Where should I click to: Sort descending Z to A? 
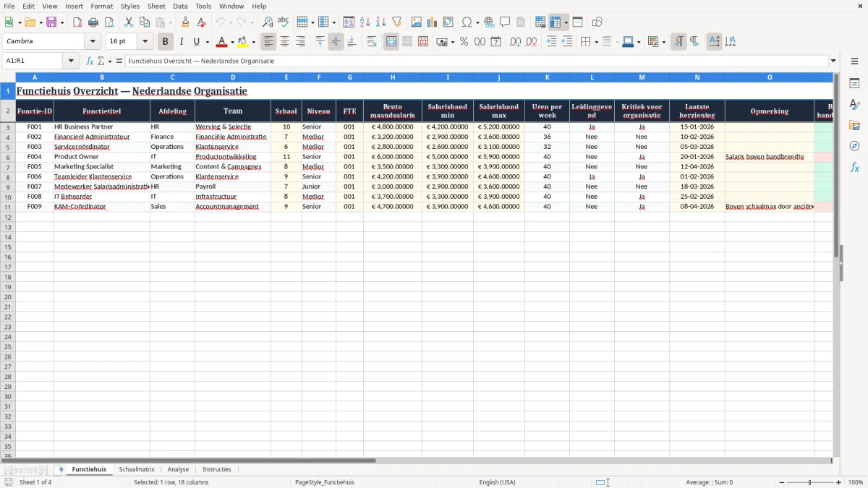pos(380,22)
